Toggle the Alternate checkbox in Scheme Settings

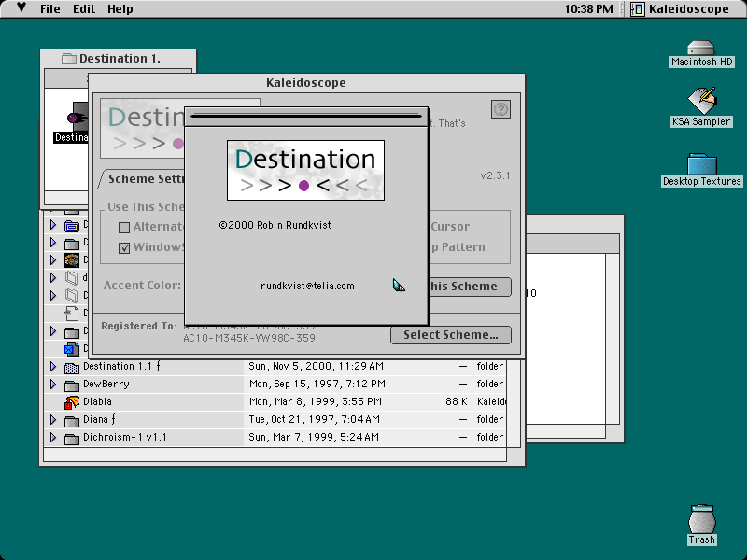pos(124,227)
